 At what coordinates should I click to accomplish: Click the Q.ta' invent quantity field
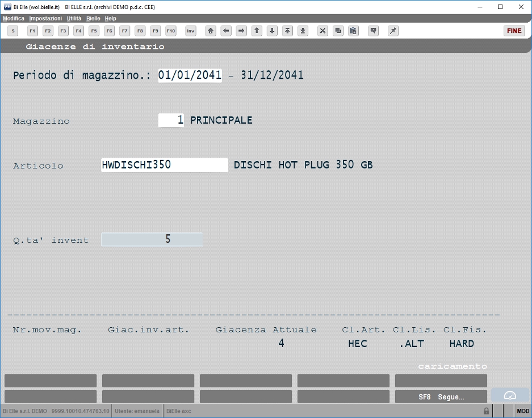[x=152, y=239]
